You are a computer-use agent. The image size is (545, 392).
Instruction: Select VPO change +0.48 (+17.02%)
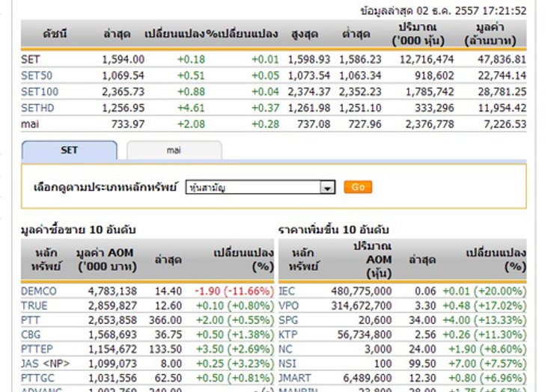[484, 305]
